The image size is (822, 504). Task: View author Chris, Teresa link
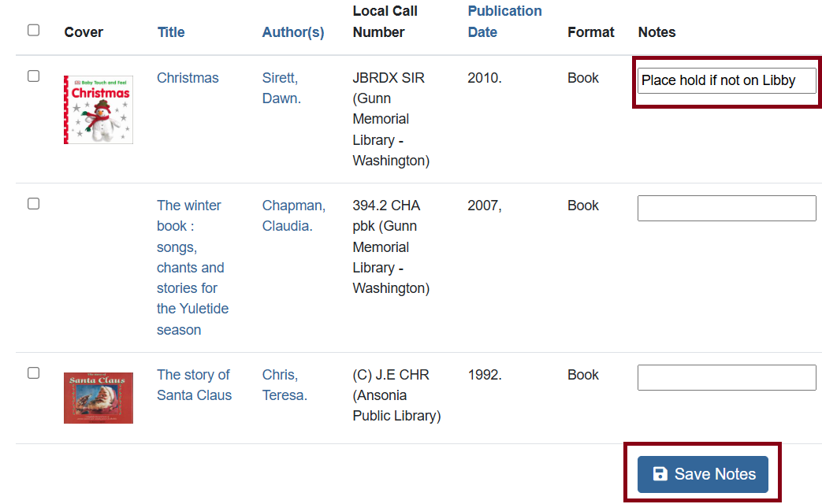click(x=285, y=385)
